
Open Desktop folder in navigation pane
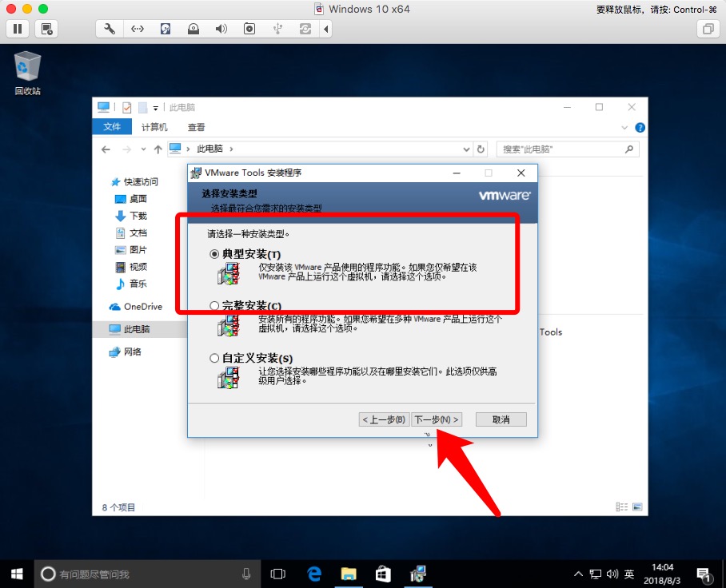[130, 199]
